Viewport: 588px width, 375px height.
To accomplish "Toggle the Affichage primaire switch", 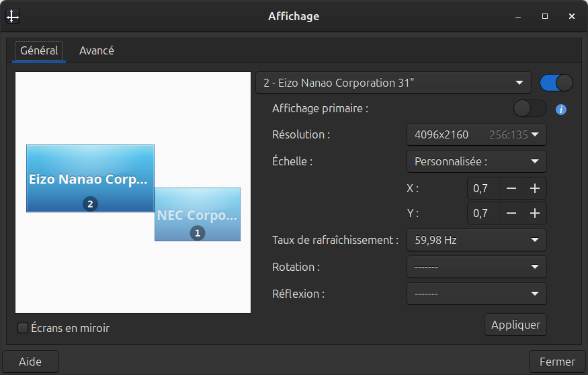I will pos(530,108).
